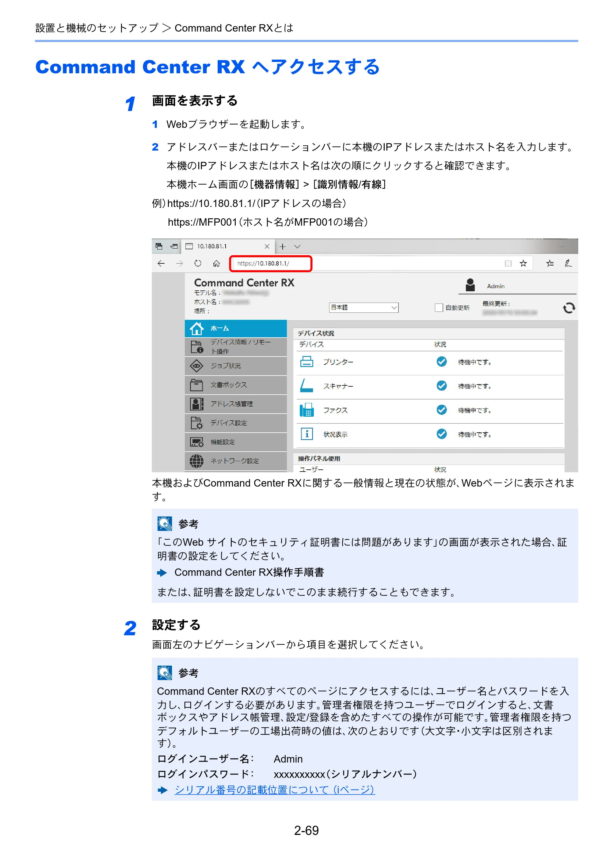Click the デバイス状況 panel header

(428, 333)
